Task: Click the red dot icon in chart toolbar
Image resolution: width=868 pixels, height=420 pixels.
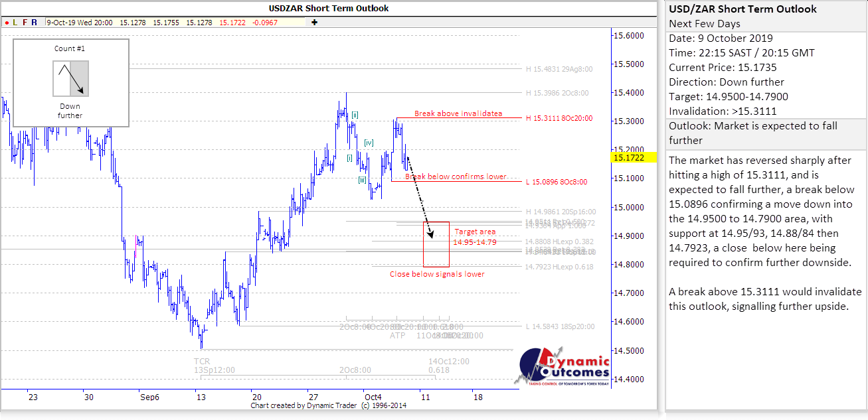Action: tap(7, 22)
